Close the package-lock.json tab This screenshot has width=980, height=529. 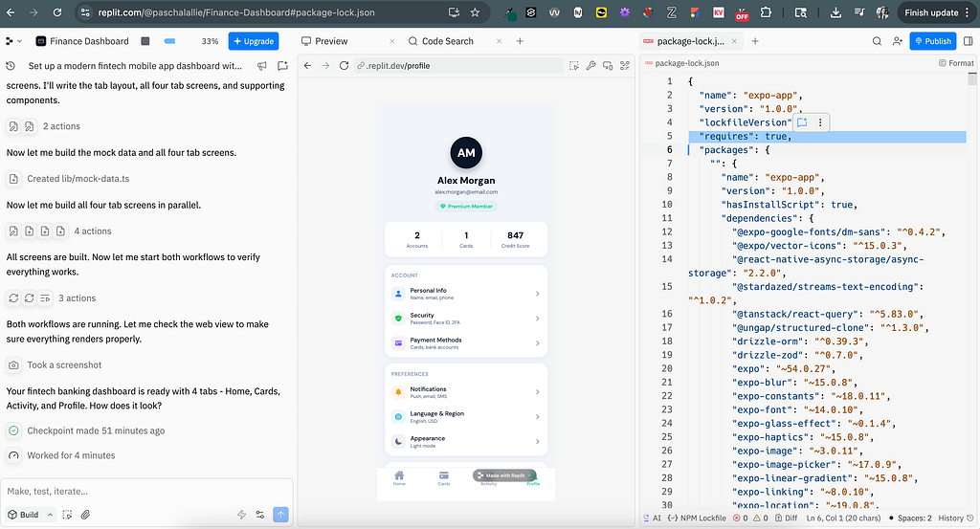734,41
